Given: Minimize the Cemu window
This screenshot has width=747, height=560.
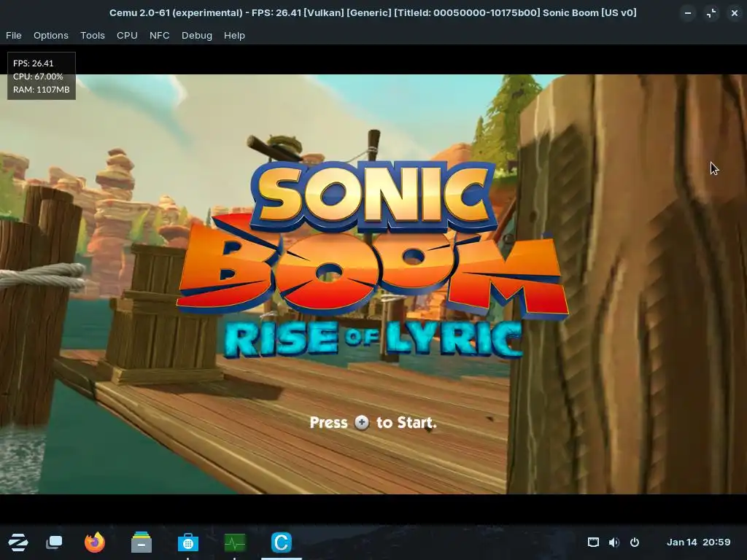Looking at the screenshot, I should click(688, 13).
